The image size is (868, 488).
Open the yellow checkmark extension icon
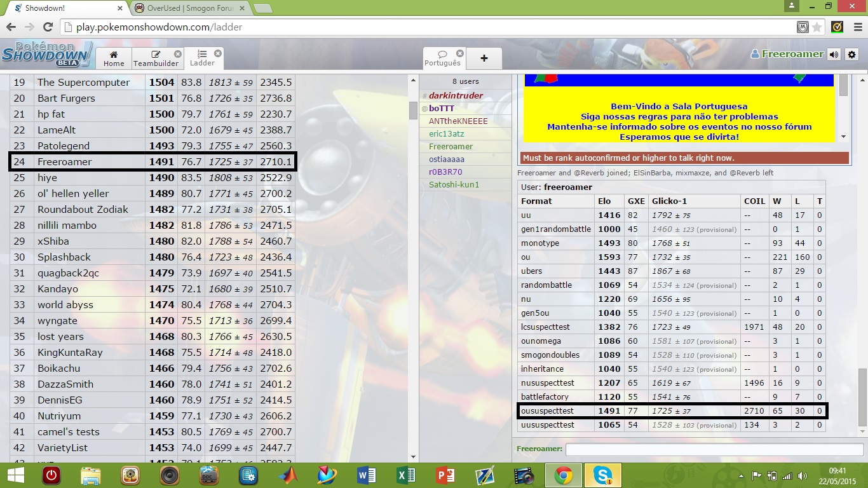pos(837,27)
